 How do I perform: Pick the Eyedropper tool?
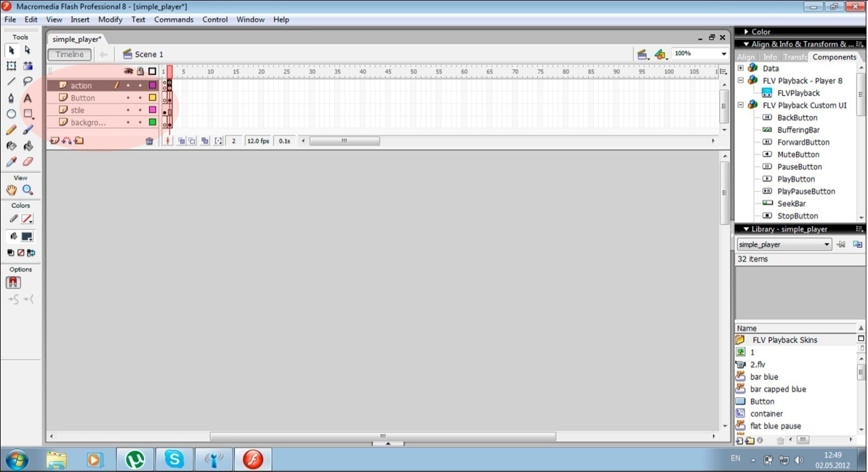coord(12,162)
